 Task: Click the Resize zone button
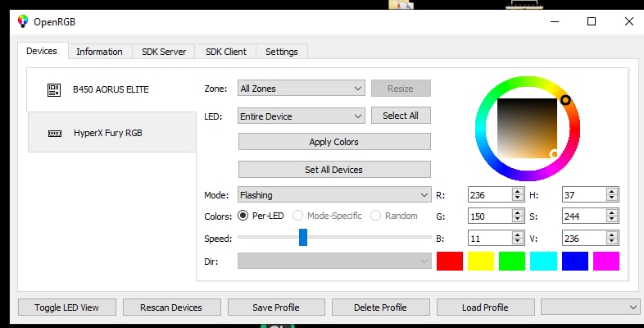pyautogui.click(x=401, y=89)
